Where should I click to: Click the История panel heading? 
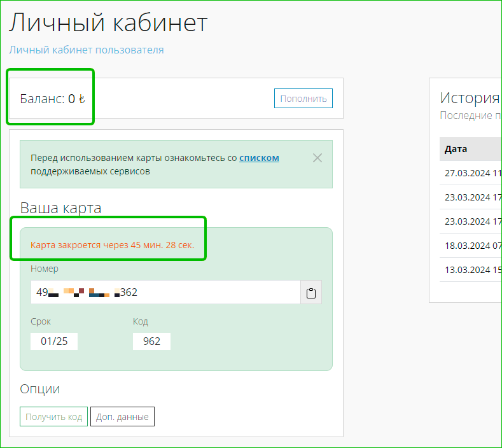(x=470, y=97)
